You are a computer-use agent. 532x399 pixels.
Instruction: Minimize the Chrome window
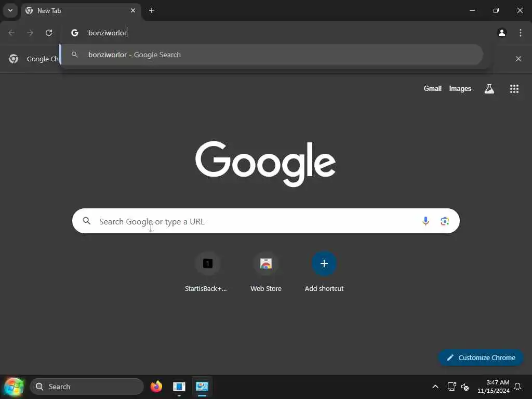point(472,10)
